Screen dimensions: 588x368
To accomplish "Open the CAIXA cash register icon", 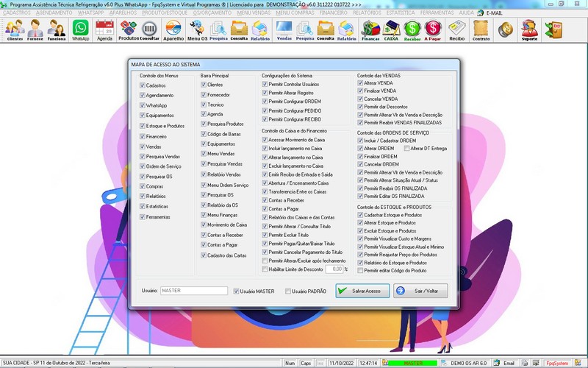I will coord(392,29).
